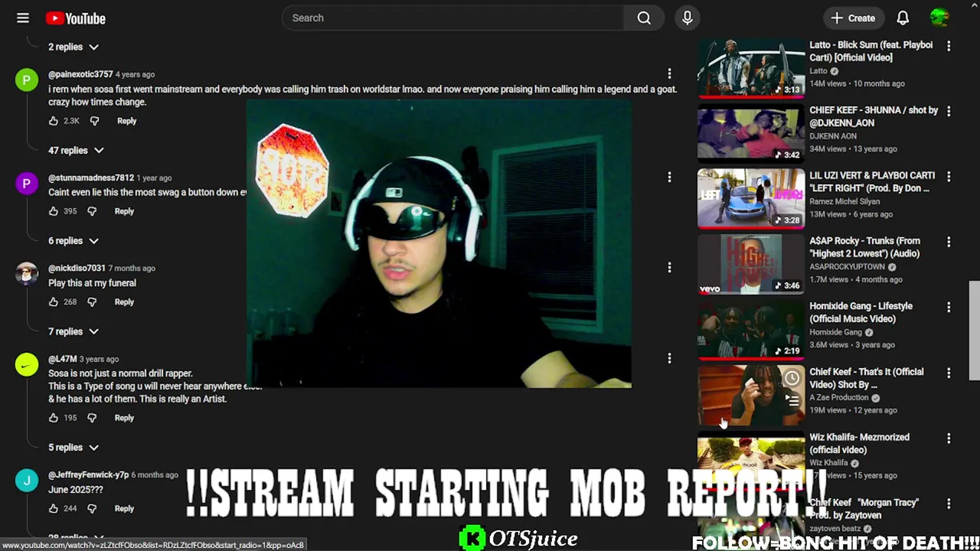Screen dimensions: 980x551
Task: Dislike the comment by @L47M
Action: 92,418
